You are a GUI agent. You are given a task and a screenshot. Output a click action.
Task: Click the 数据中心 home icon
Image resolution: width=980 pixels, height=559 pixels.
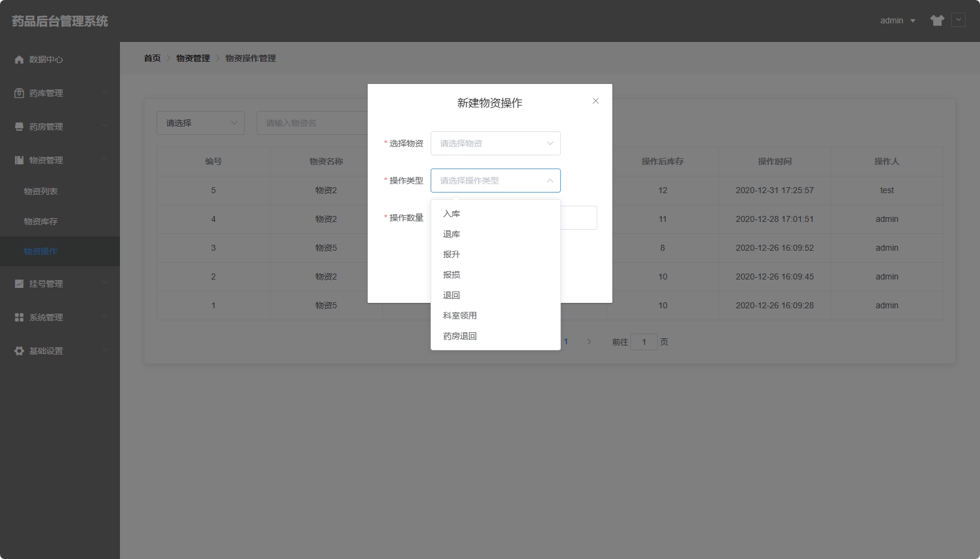tap(19, 59)
